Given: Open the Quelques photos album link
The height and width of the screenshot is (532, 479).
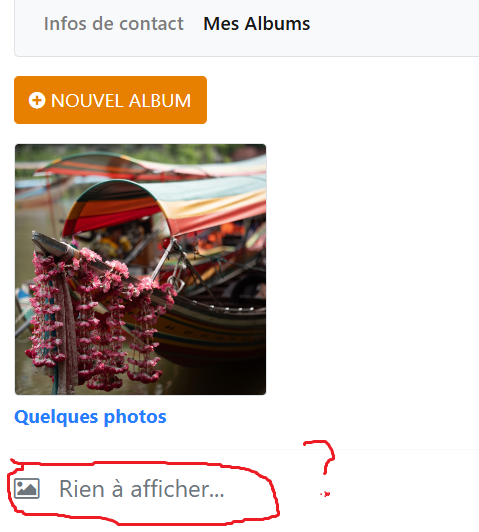Looking at the screenshot, I should tap(90, 417).
